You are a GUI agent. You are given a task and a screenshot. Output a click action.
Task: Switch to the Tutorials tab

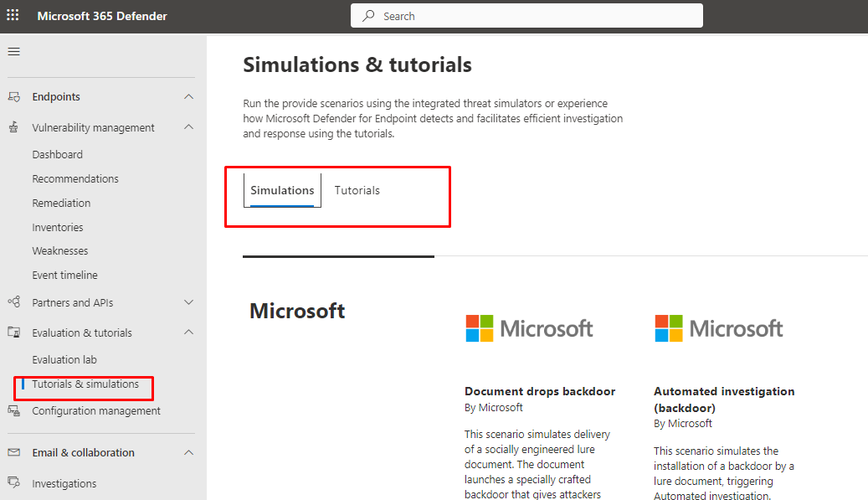click(357, 190)
